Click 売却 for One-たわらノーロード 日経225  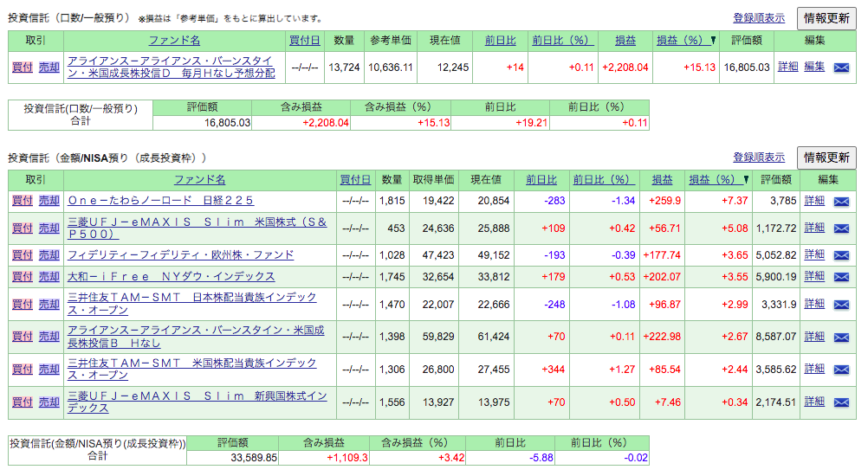49,201
